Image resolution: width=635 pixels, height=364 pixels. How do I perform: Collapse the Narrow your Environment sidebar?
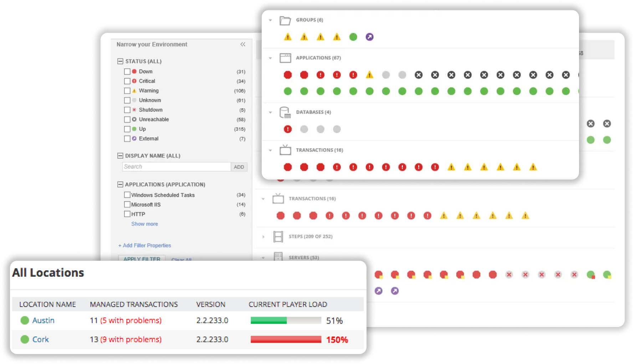(243, 44)
